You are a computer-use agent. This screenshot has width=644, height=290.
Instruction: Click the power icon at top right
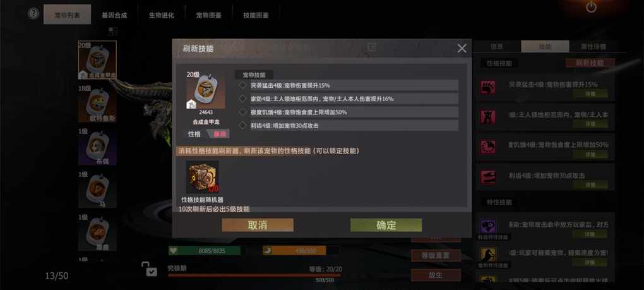click(591, 7)
